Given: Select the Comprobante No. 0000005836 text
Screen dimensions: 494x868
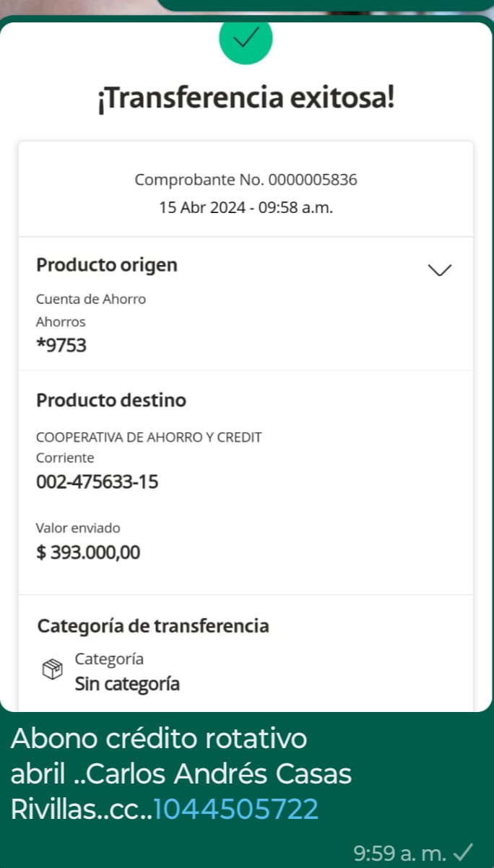Looking at the screenshot, I should 246,180.
